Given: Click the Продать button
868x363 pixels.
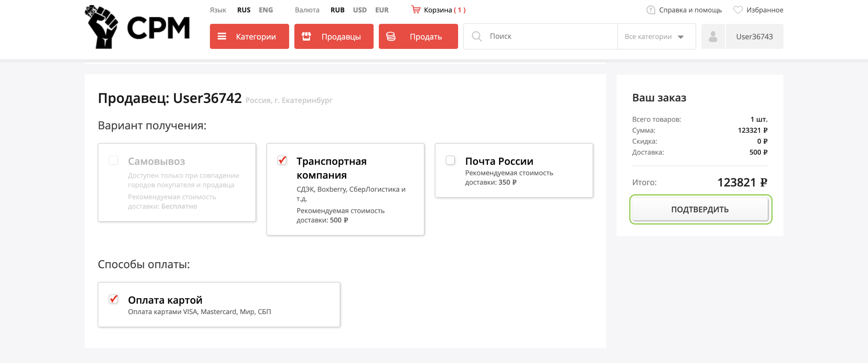Looking at the screenshot, I should pyautogui.click(x=418, y=36).
